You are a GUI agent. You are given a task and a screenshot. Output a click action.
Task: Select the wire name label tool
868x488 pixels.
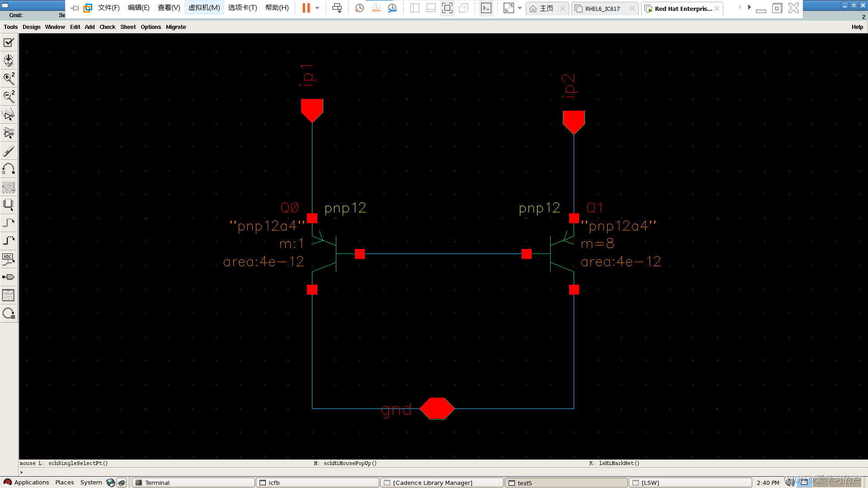pos(9,259)
